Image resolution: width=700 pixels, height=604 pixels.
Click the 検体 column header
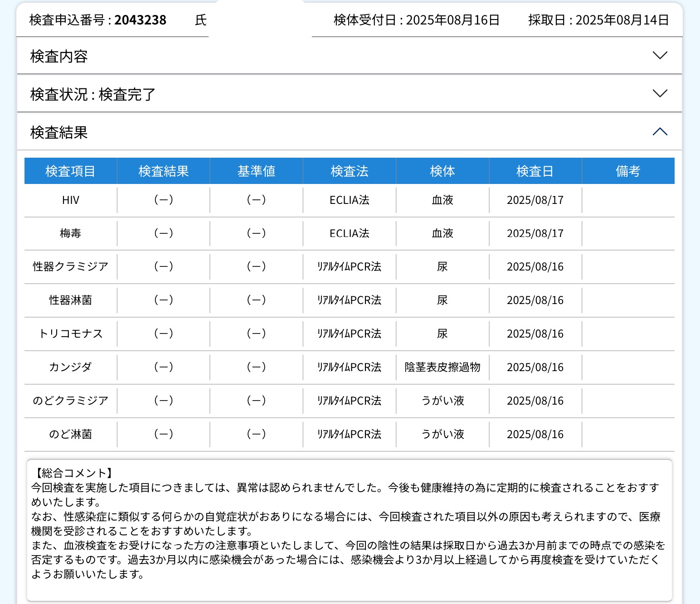click(x=442, y=171)
